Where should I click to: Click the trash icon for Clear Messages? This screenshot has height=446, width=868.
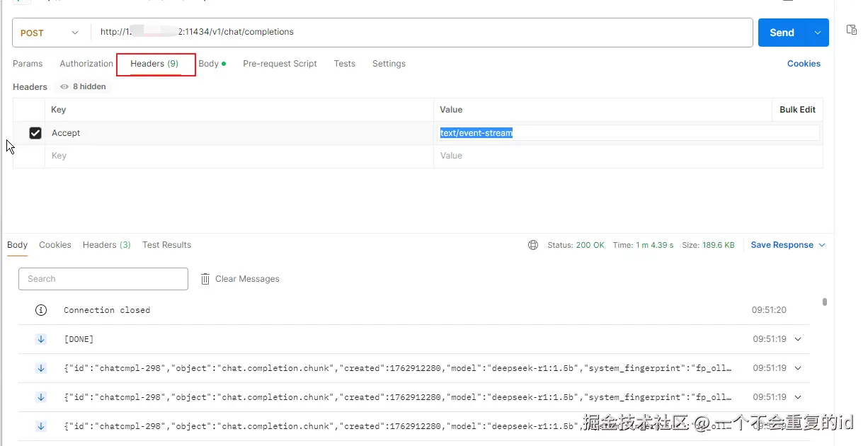click(205, 279)
